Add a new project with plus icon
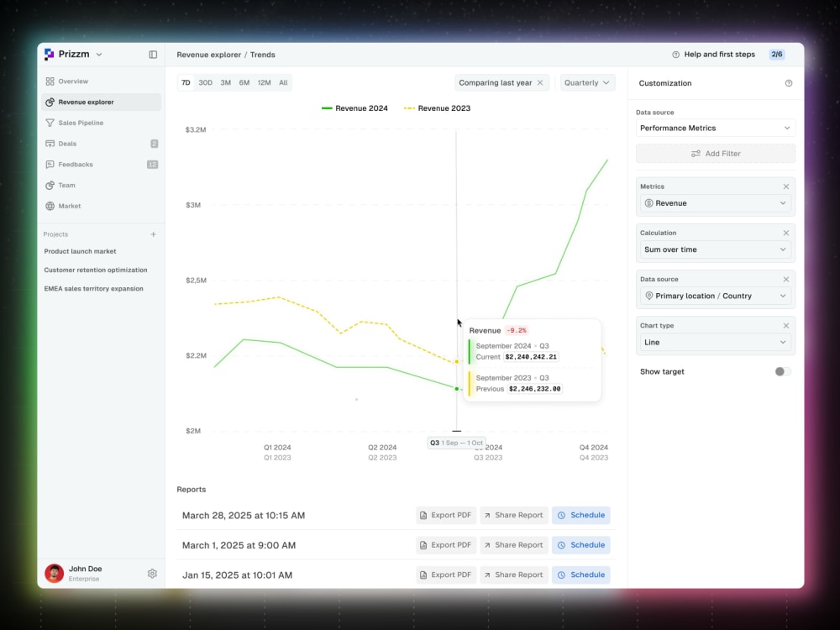Screen dimensions: 840x630 153,234
